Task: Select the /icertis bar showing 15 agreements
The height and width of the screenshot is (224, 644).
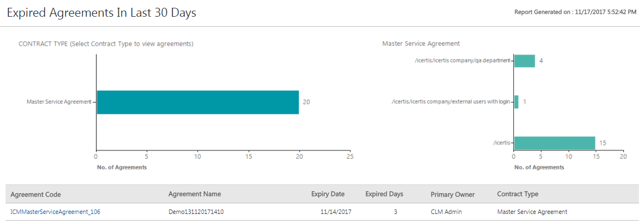Action: (554, 143)
